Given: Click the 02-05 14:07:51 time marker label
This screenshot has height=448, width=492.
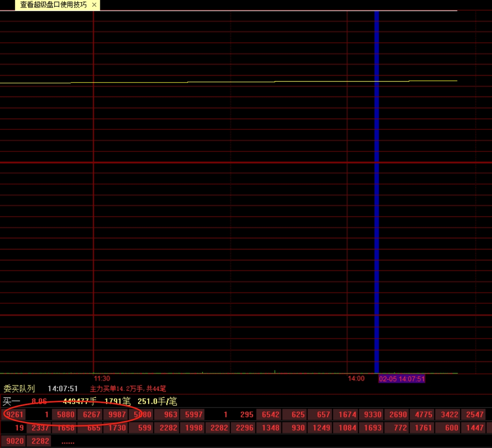Looking at the screenshot, I should (x=401, y=379).
